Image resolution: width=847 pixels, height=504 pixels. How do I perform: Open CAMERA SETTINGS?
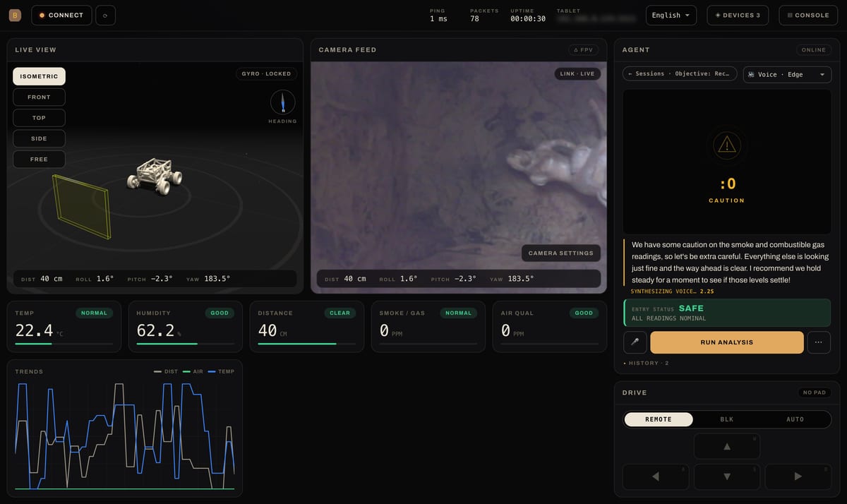[x=561, y=253]
